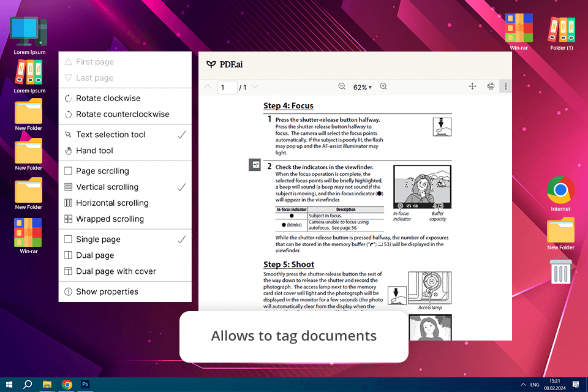Image resolution: width=588 pixels, height=392 pixels.
Task: Open Win-rar icon on left desktop
Action: [29, 236]
